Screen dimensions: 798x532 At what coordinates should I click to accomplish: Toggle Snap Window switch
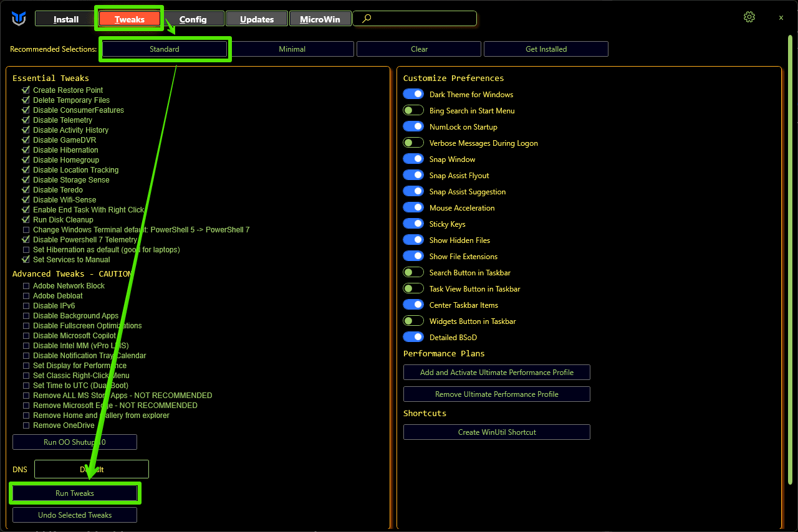413,159
